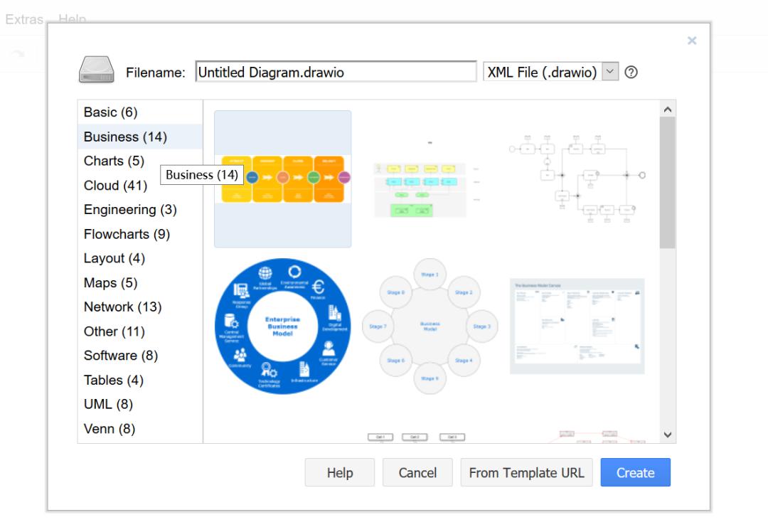
Task: Click the blue Create button
Action: pyautogui.click(x=635, y=472)
